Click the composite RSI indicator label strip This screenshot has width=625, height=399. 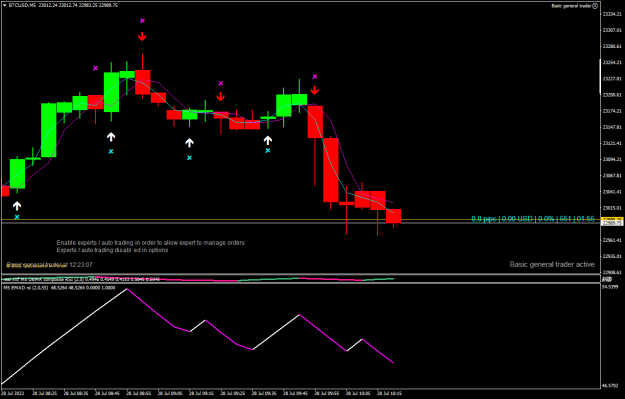[x=82, y=279]
